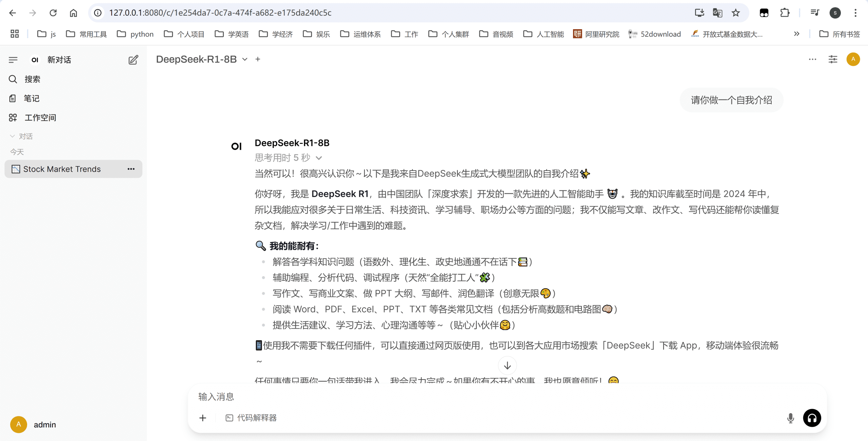Open the 个人集群 bookmark folder
Image resolution: width=868 pixels, height=441 pixels.
(x=449, y=34)
